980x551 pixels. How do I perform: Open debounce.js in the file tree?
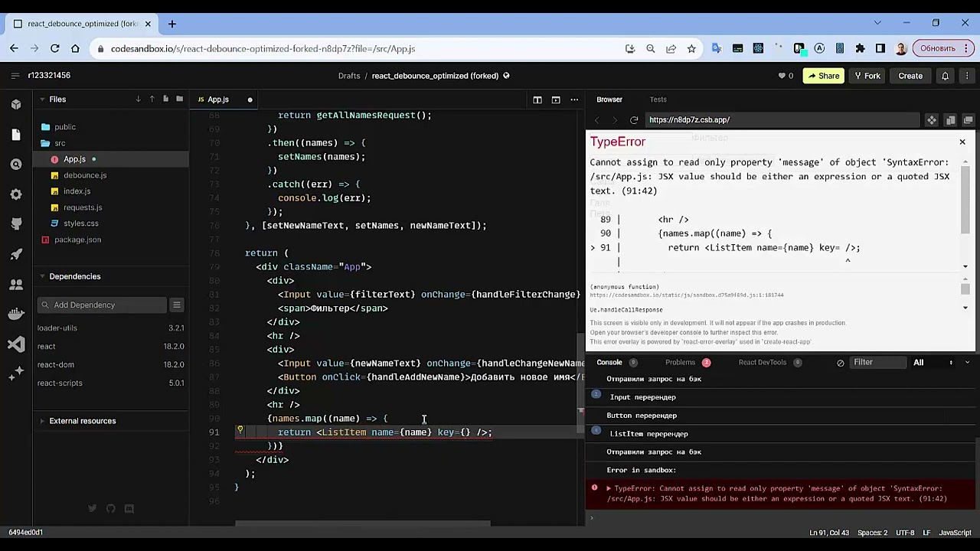[x=85, y=175]
